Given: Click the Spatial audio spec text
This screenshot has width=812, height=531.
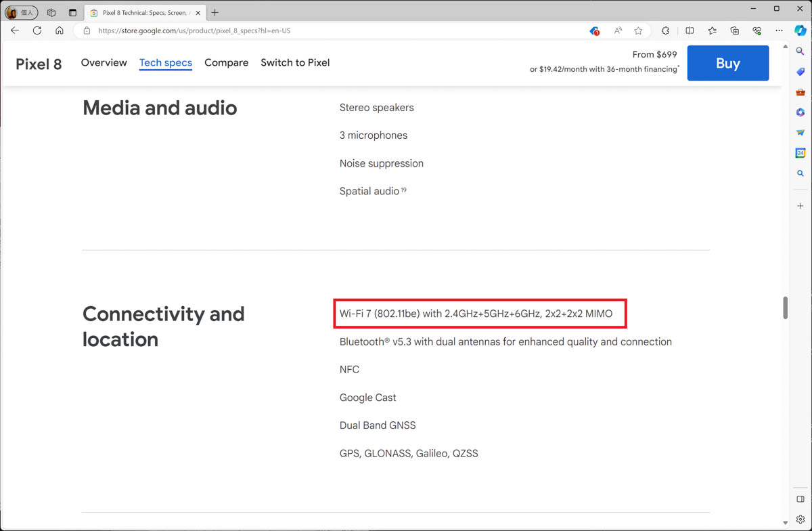Looking at the screenshot, I should 369,191.
